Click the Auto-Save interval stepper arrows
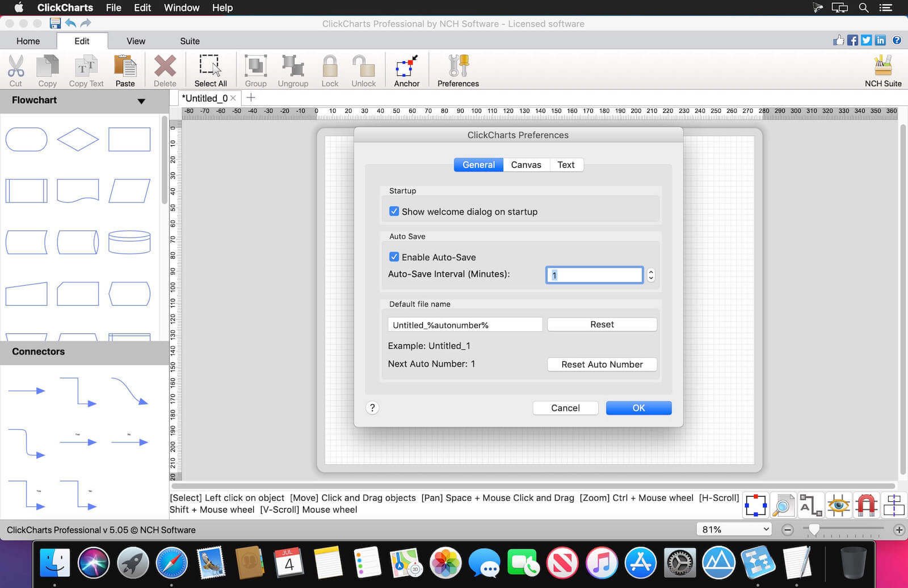Image resolution: width=908 pixels, height=588 pixels. [x=651, y=275]
